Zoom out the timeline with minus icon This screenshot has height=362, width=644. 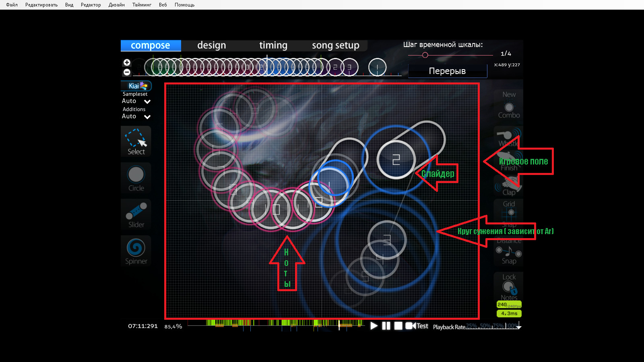coord(127,72)
